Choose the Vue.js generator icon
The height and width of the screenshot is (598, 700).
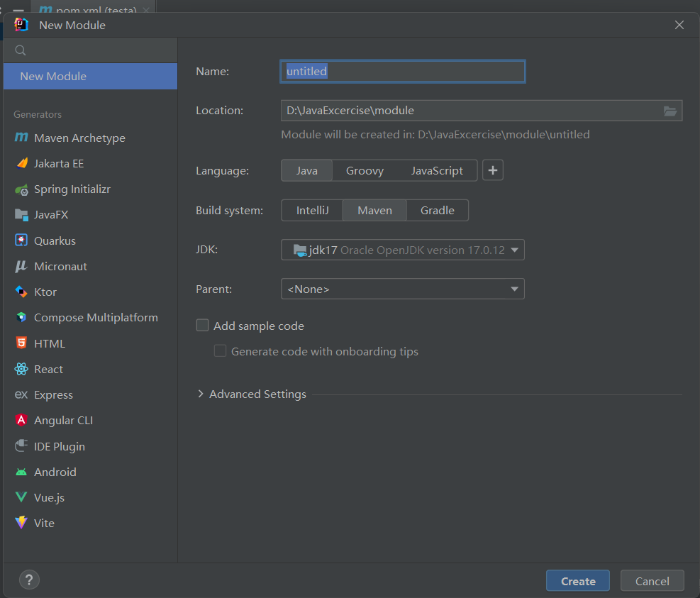[x=21, y=497]
